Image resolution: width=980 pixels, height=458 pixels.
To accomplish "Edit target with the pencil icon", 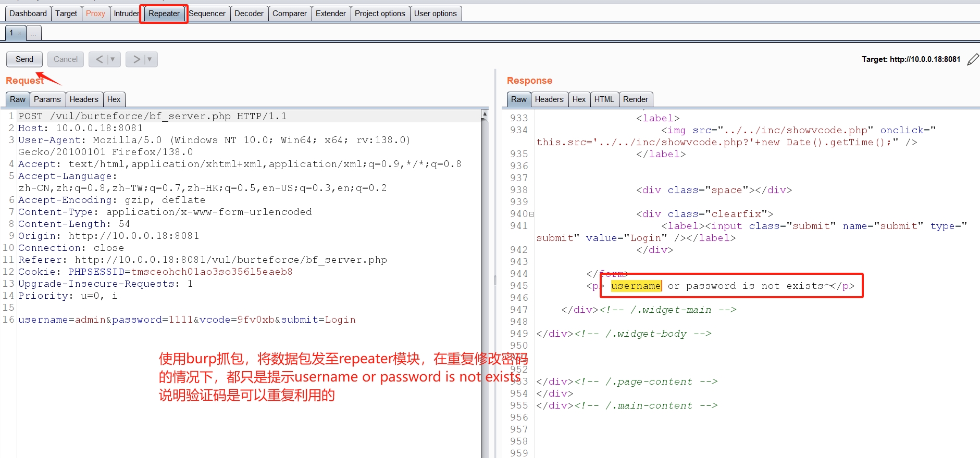I will click(x=973, y=59).
